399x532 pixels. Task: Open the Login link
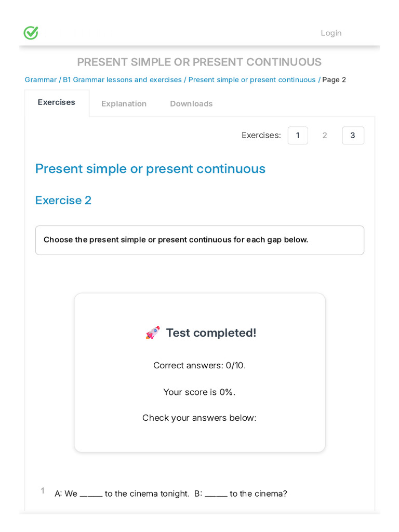click(x=331, y=33)
